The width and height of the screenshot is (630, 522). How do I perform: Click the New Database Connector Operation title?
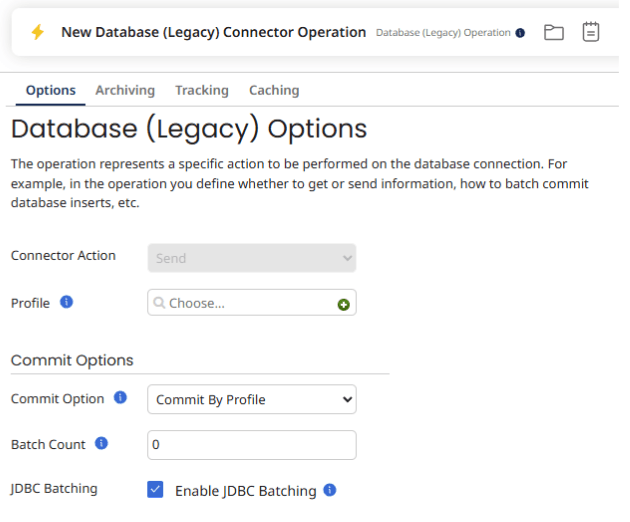coord(213,32)
